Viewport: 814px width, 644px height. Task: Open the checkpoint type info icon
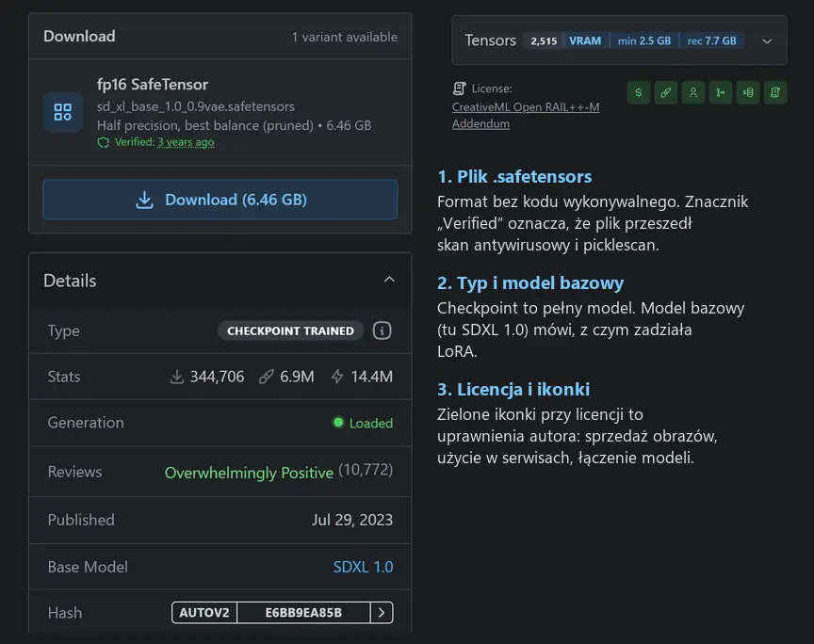(383, 330)
